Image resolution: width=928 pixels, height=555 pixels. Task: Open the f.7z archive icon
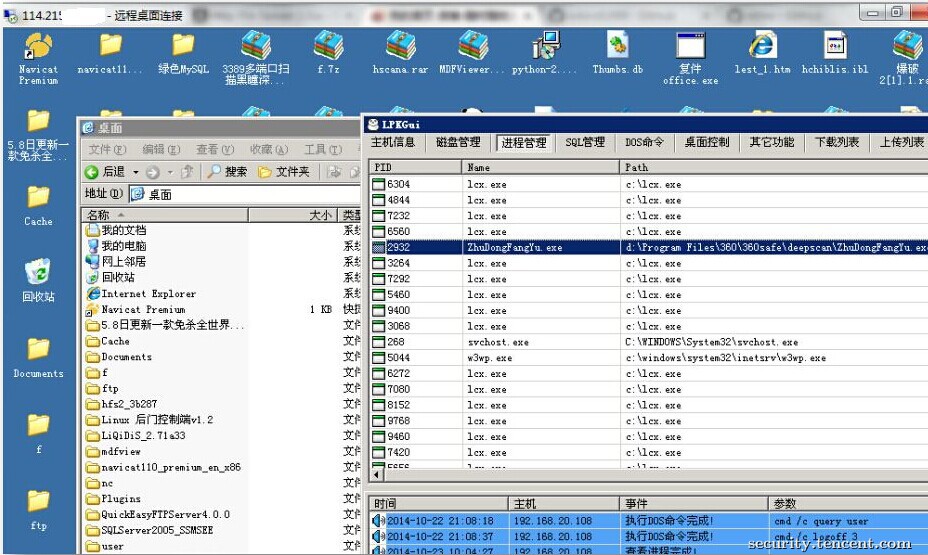coord(328,53)
